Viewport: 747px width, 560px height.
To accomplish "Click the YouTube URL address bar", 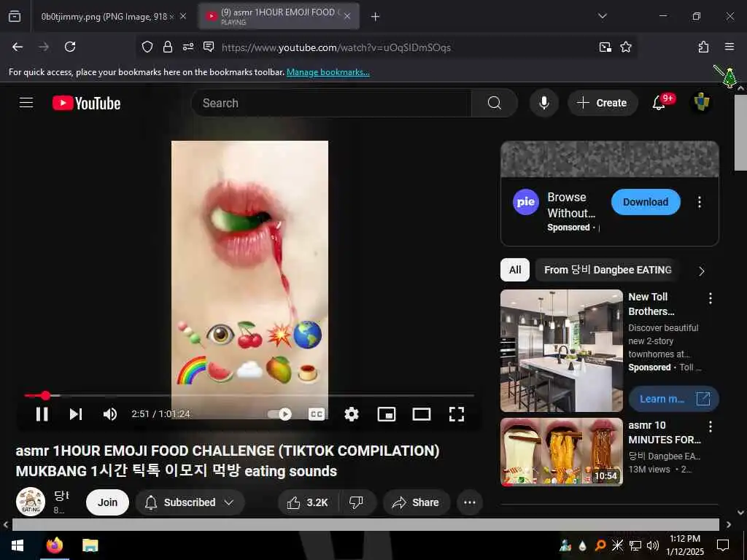I will 336,47.
